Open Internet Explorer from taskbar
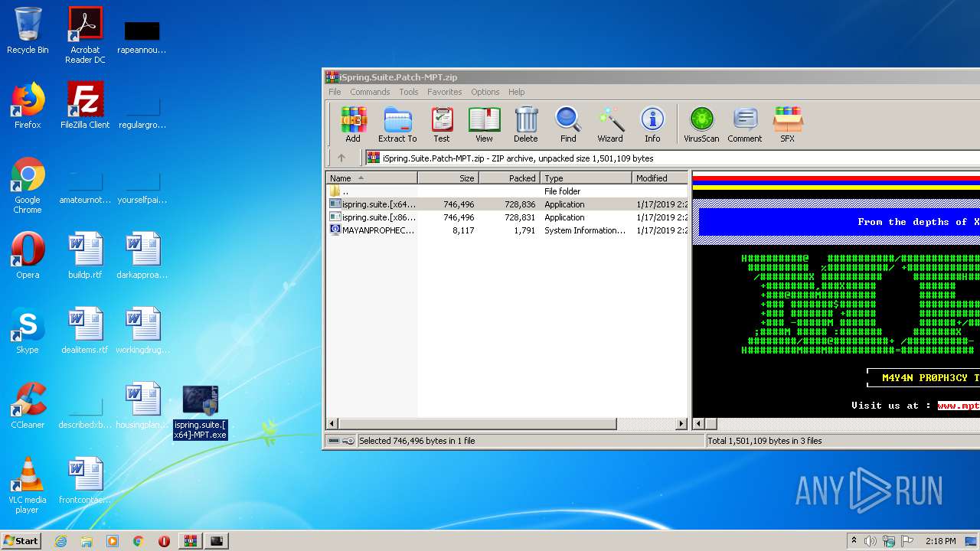Screen dimensions: 980x551 61,541
